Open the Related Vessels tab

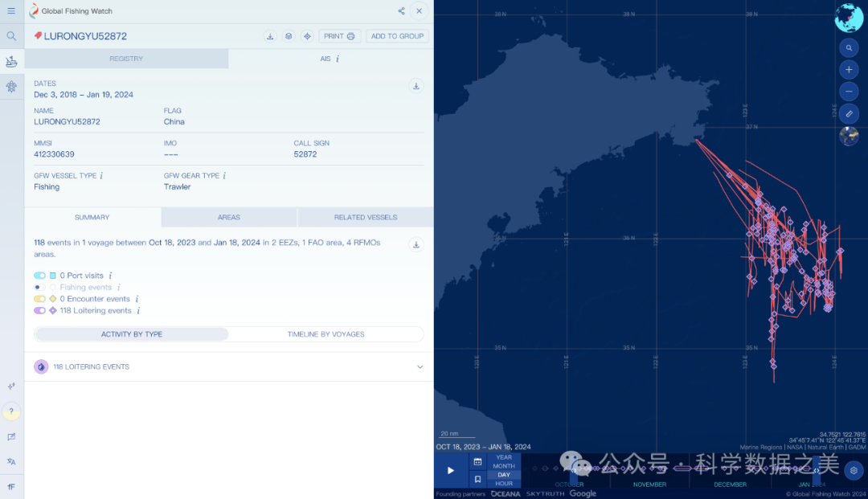[x=366, y=218]
